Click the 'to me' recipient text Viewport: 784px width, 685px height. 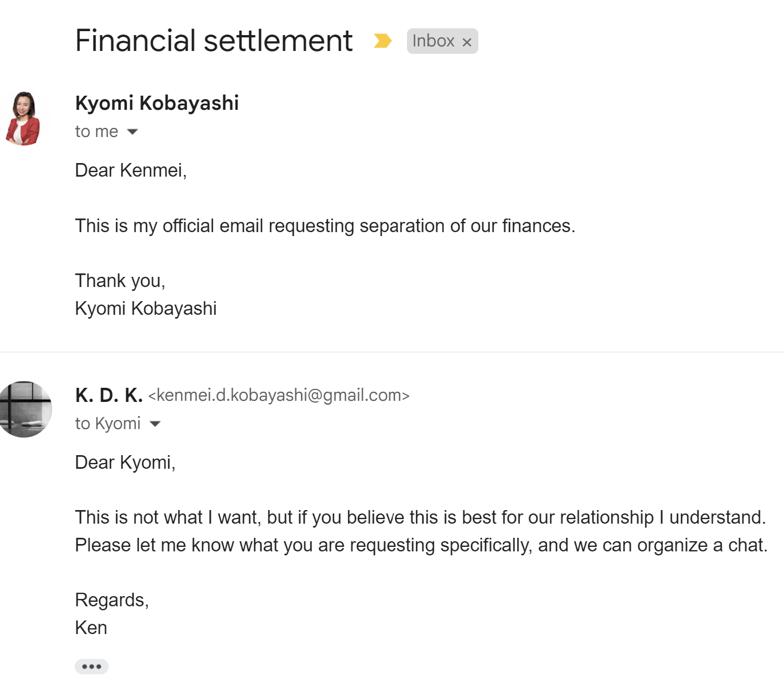pos(96,132)
